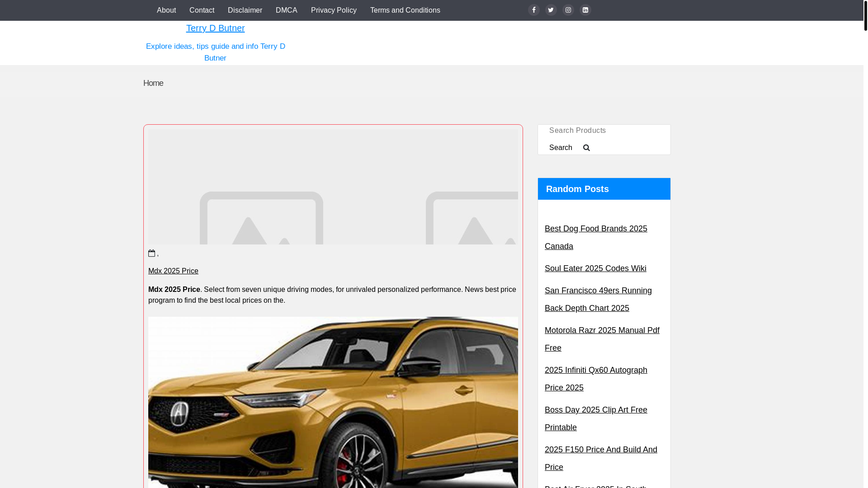The width and height of the screenshot is (868, 488).
Task: Open the Privacy Policy page
Action: (334, 10)
